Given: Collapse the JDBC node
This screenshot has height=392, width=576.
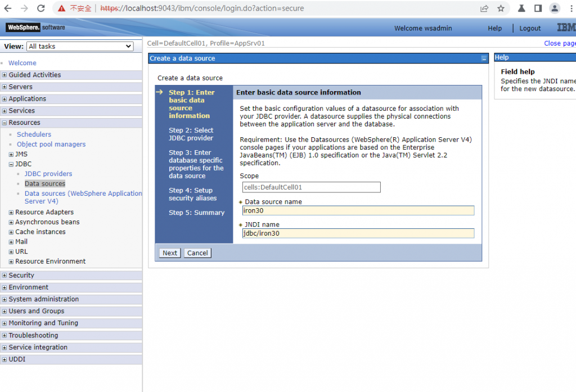Looking at the screenshot, I should click(11, 164).
